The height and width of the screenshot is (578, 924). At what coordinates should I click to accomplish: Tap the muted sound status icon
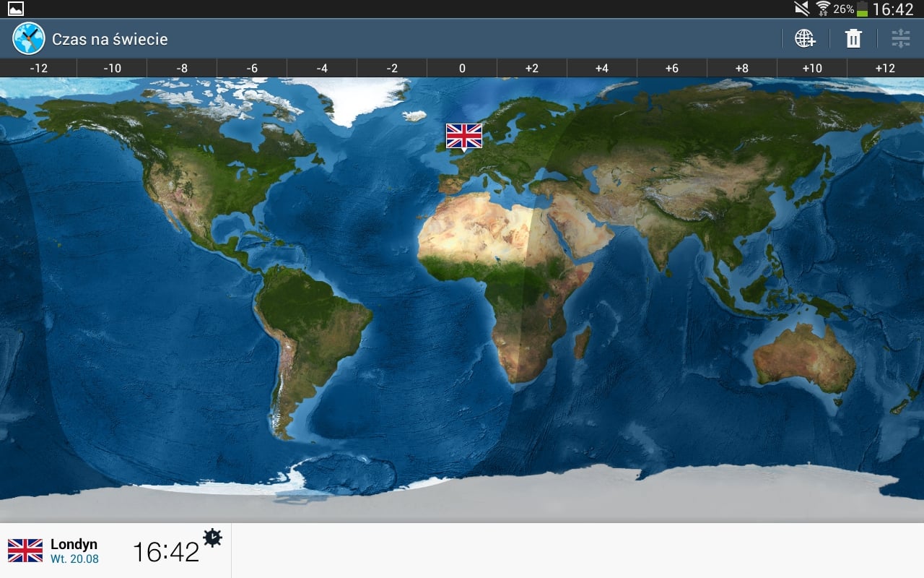[x=801, y=9]
